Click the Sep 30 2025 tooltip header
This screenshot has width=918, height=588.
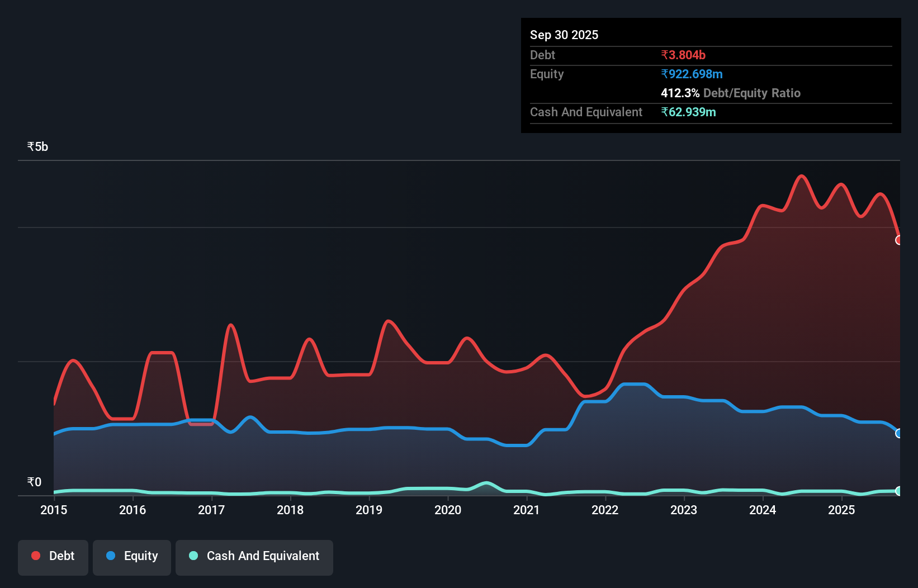pos(564,34)
